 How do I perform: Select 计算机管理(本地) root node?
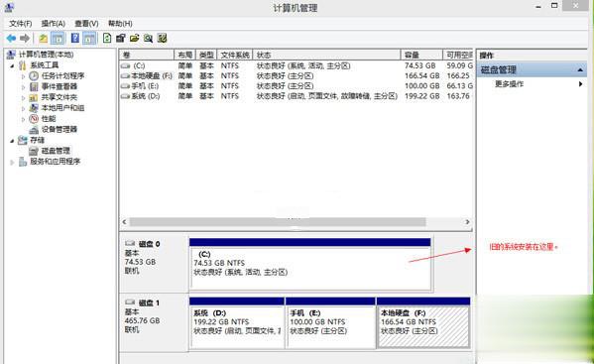pos(46,55)
